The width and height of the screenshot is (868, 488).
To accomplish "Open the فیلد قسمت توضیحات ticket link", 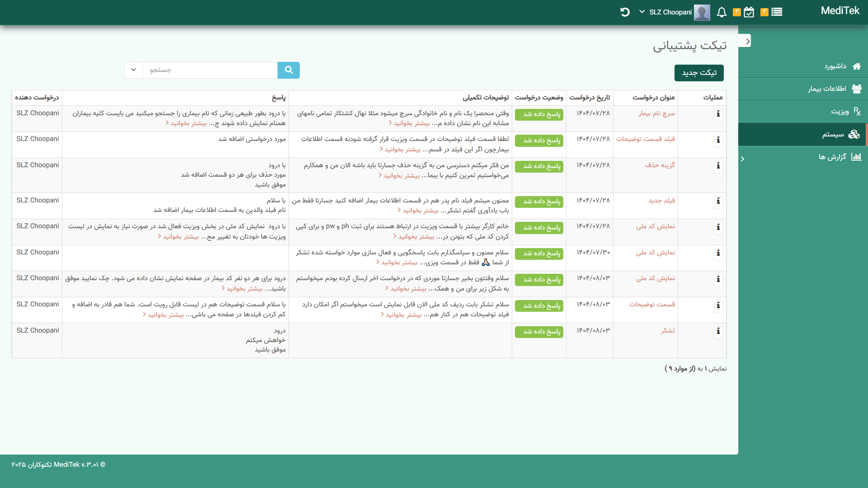I will click(x=645, y=139).
